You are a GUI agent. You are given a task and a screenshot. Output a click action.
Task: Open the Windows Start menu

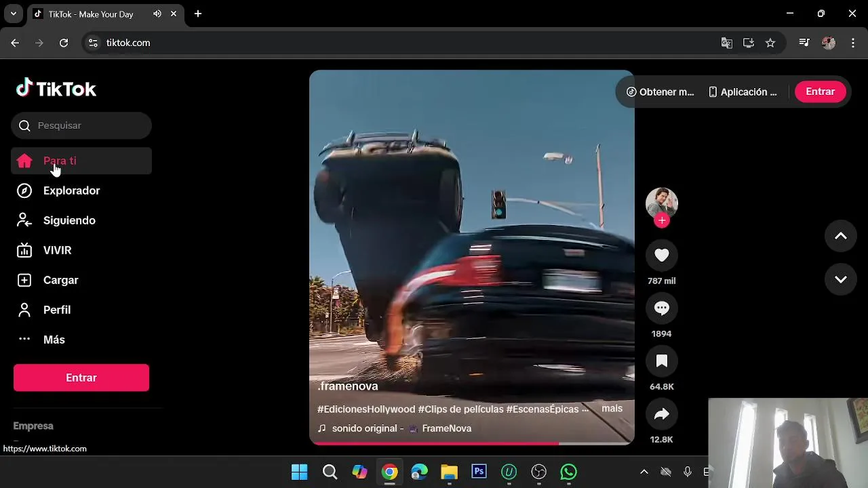click(x=299, y=472)
